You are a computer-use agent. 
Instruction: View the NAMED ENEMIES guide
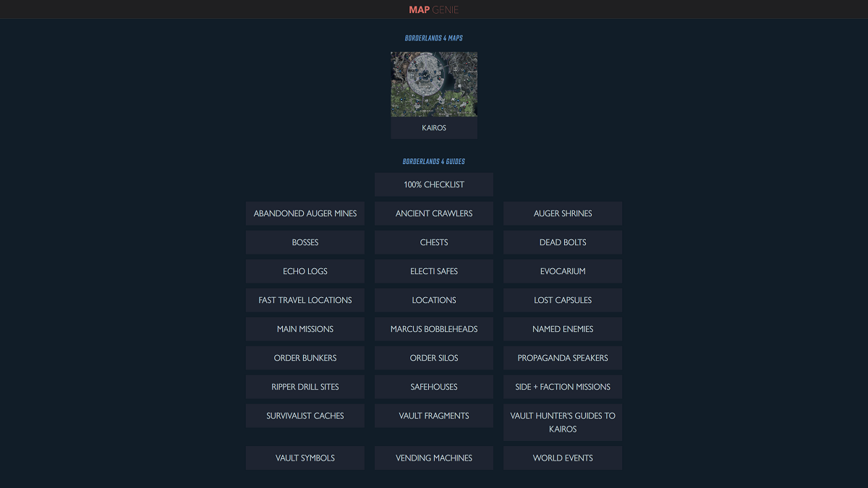[562, 329]
